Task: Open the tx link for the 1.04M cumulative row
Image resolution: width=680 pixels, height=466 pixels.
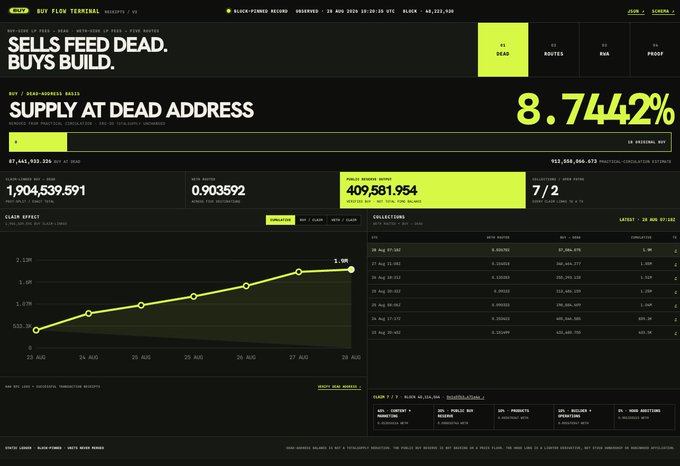Action: point(675,306)
